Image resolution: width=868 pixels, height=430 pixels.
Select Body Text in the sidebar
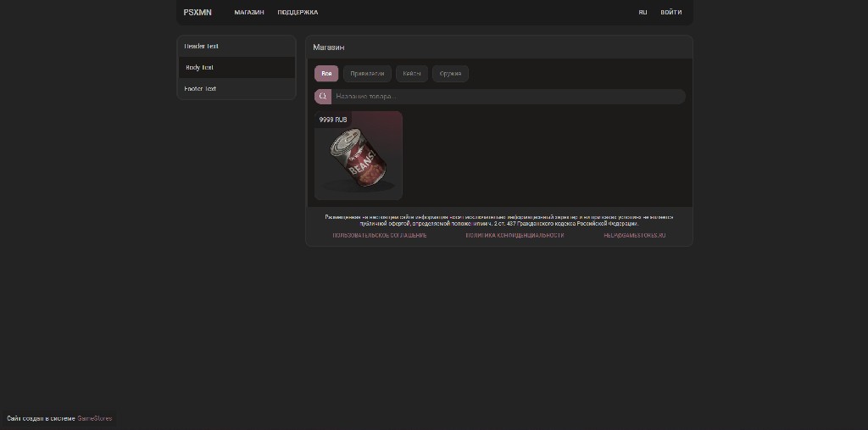click(236, 68)
